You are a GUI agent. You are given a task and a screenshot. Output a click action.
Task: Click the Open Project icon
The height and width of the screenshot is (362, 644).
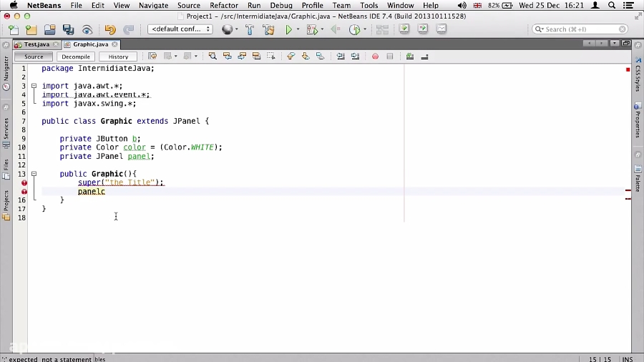click(49, 29)
